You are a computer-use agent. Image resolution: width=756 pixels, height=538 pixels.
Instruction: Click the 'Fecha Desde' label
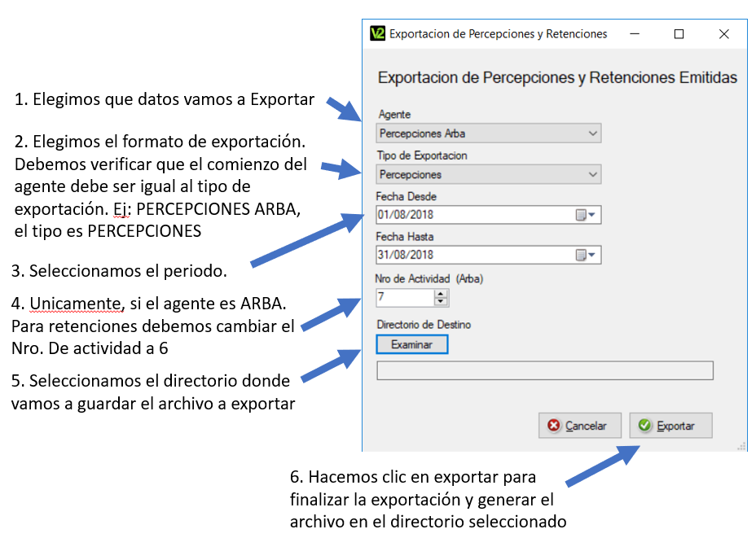[406, 196]
